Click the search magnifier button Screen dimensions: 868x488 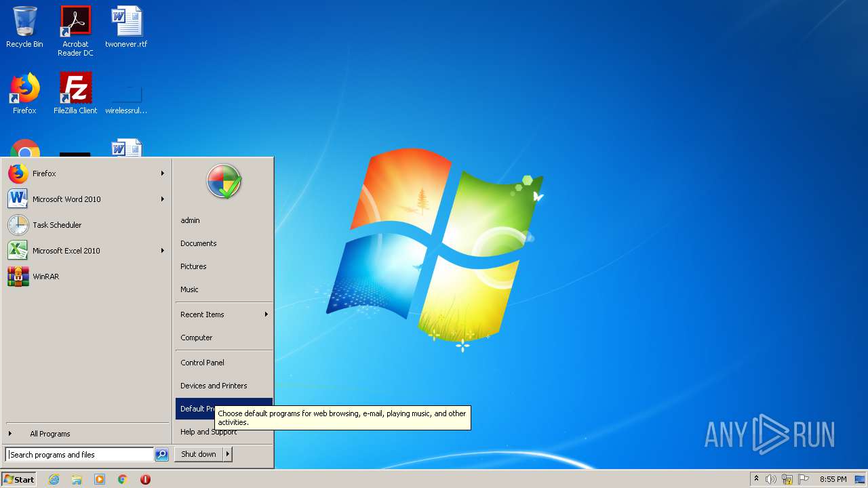pyautogui.click(x=161, y=455)
